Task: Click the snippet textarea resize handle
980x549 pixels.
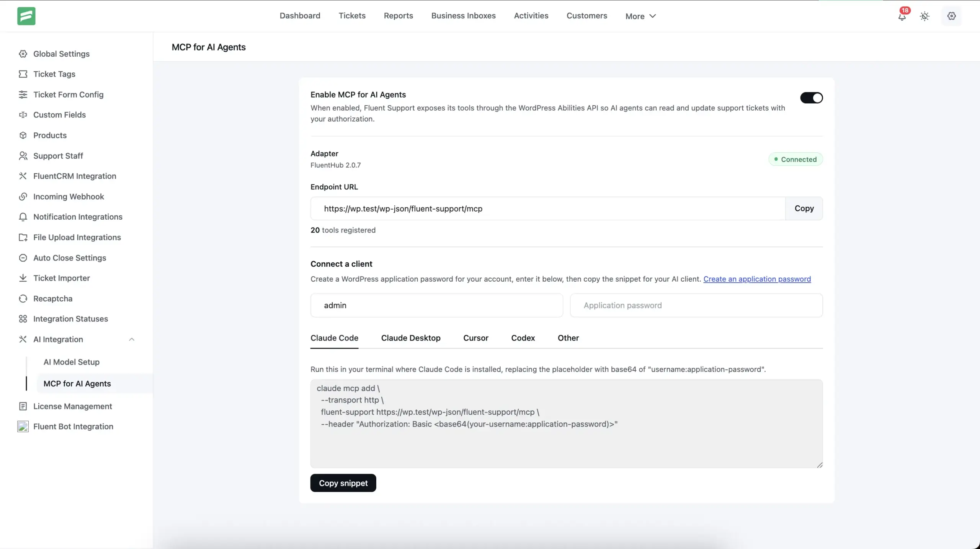Action: [x=819, y=465]
